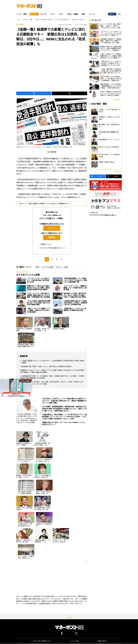The width and height of the screenshot is (138, 644).
Task: Open premium article 日産エスピノーザ新社長
Action: click(x=34, y=280)
